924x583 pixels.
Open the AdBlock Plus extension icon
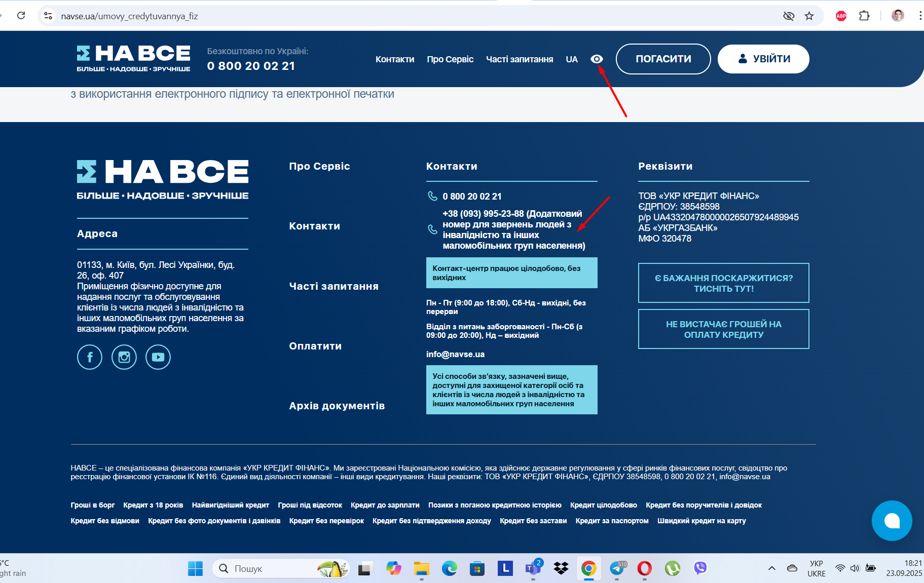[x=841, y=16]
